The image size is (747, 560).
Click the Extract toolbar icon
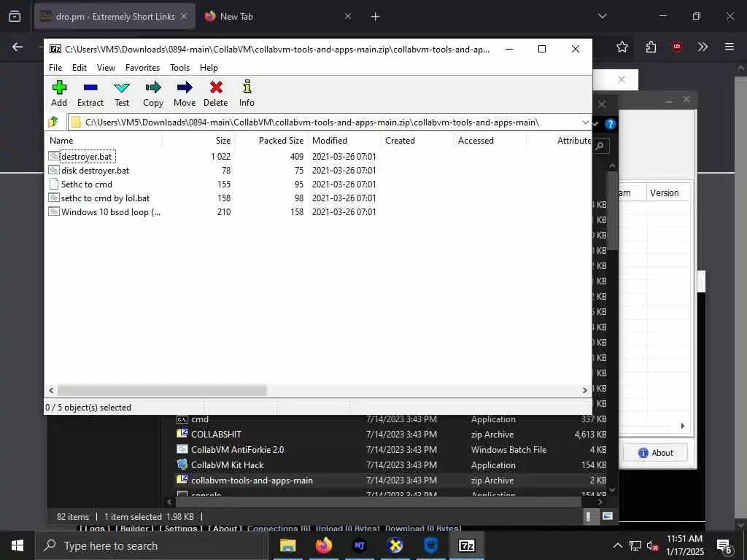coord(90,94)
